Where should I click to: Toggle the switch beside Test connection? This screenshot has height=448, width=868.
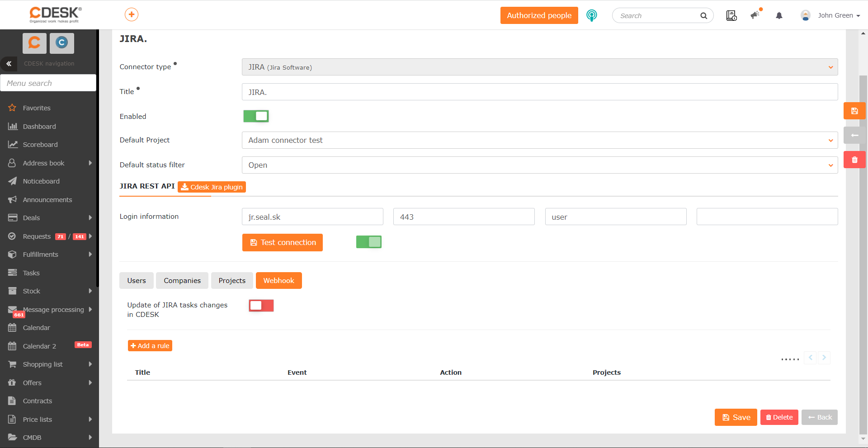(x=369, y=242)
